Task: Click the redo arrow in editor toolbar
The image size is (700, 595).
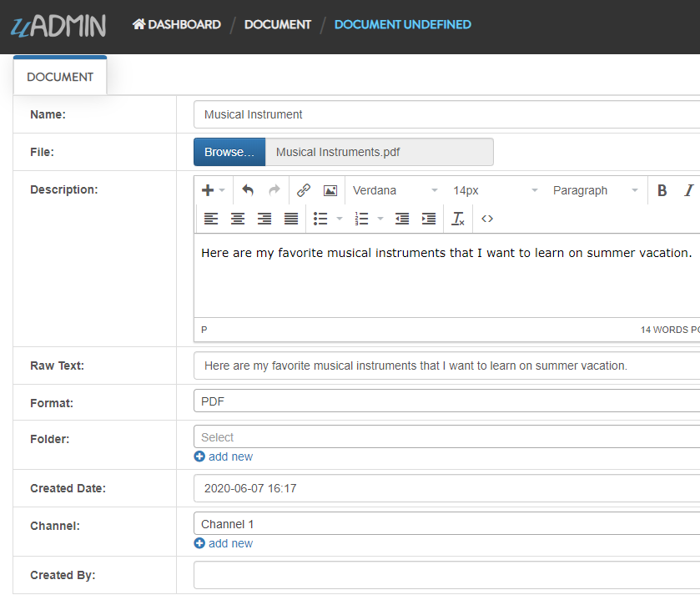Action: point(274,190)
